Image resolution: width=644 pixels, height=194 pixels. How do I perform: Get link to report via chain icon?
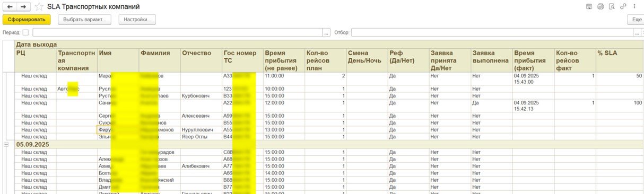623,6
